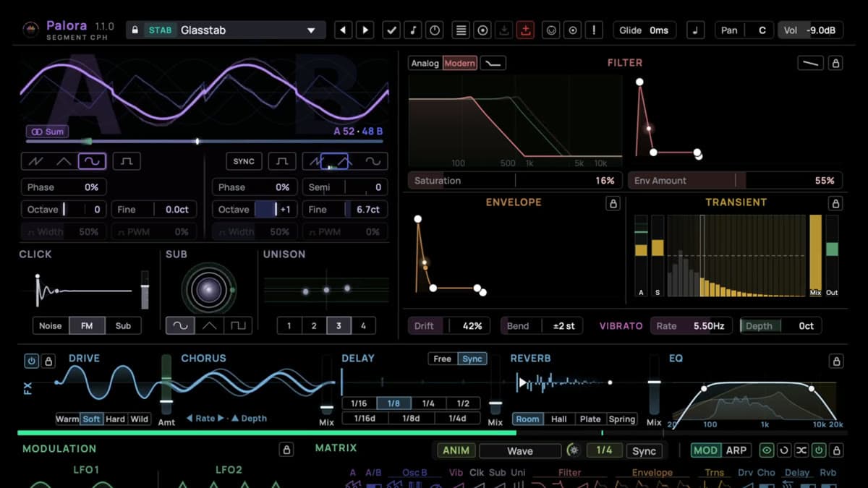Click the exclamation mark icon
The height and width of the screenshot is (488, 868).
[x=595, y=30]
